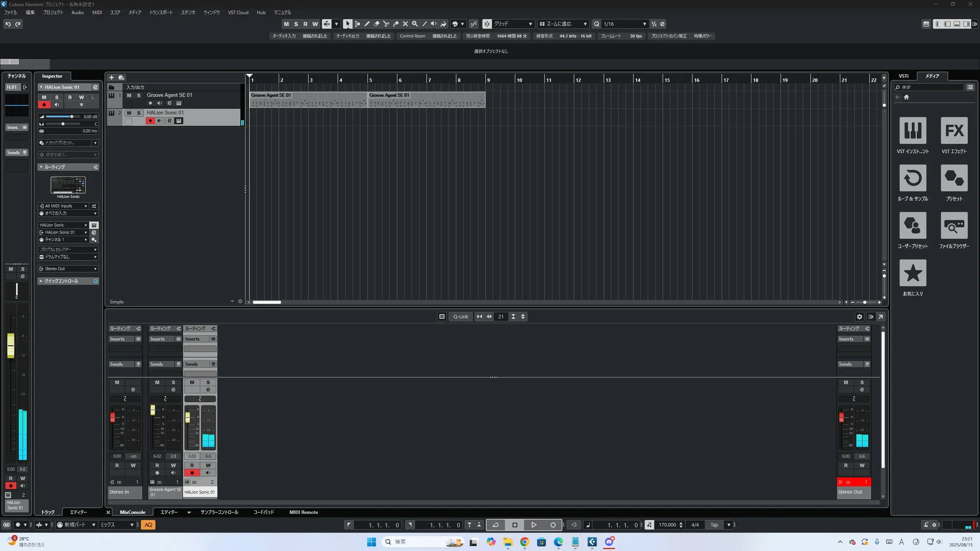Click the first Groove Agent SE 01 MIDI part

(x=308, y=100)
